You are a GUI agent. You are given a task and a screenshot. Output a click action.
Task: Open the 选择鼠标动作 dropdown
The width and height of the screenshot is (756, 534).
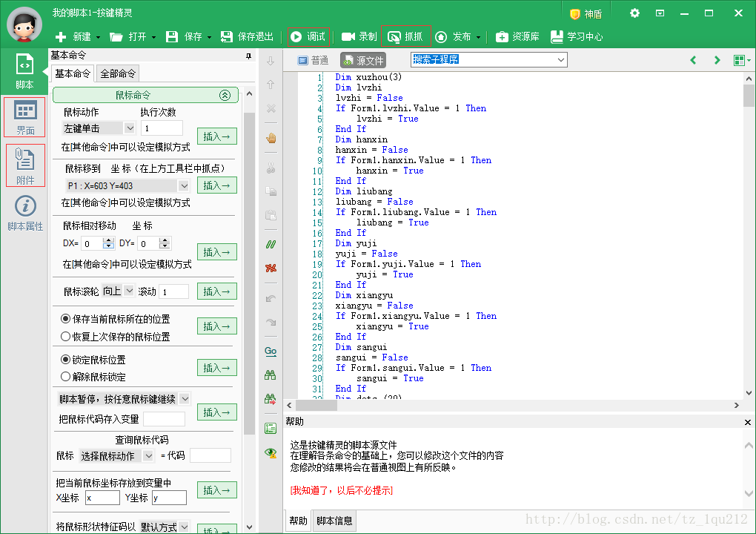148,455
